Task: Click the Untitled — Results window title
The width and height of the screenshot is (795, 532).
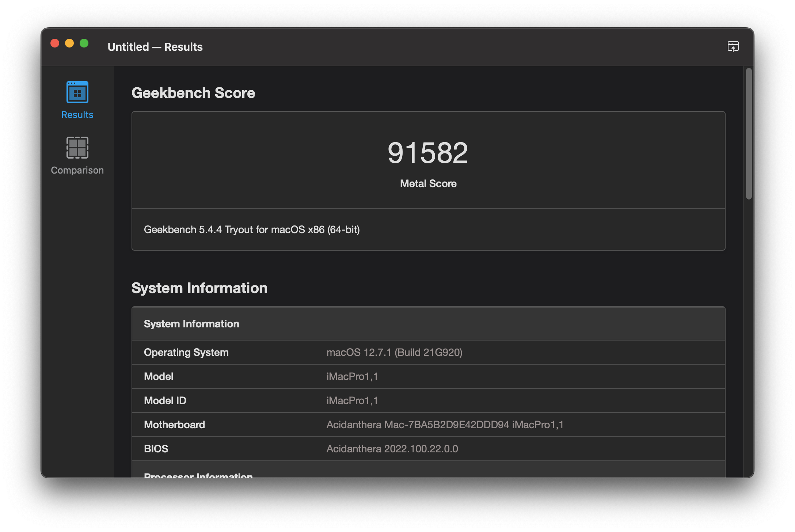Action: 155,47
